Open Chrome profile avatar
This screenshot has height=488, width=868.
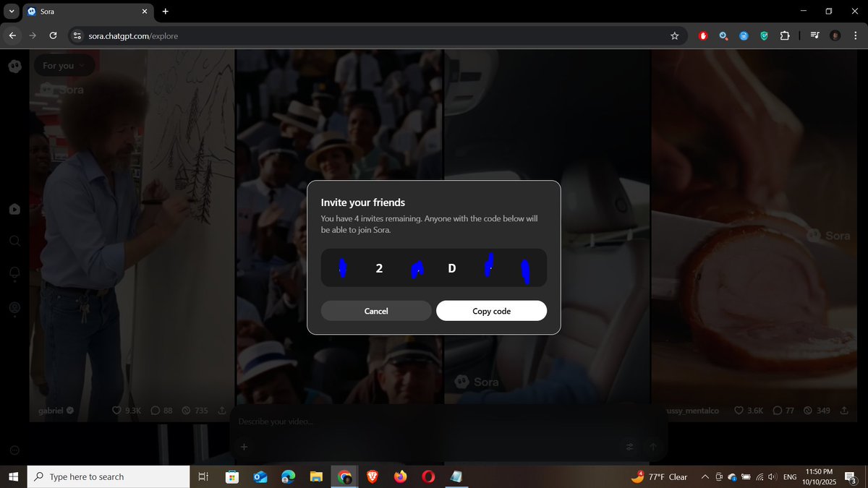coord(835,35)
